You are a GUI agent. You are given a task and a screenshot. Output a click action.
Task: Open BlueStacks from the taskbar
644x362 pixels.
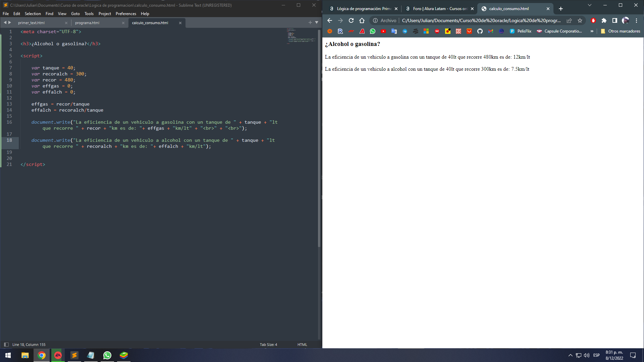click(x=124, y=355)
